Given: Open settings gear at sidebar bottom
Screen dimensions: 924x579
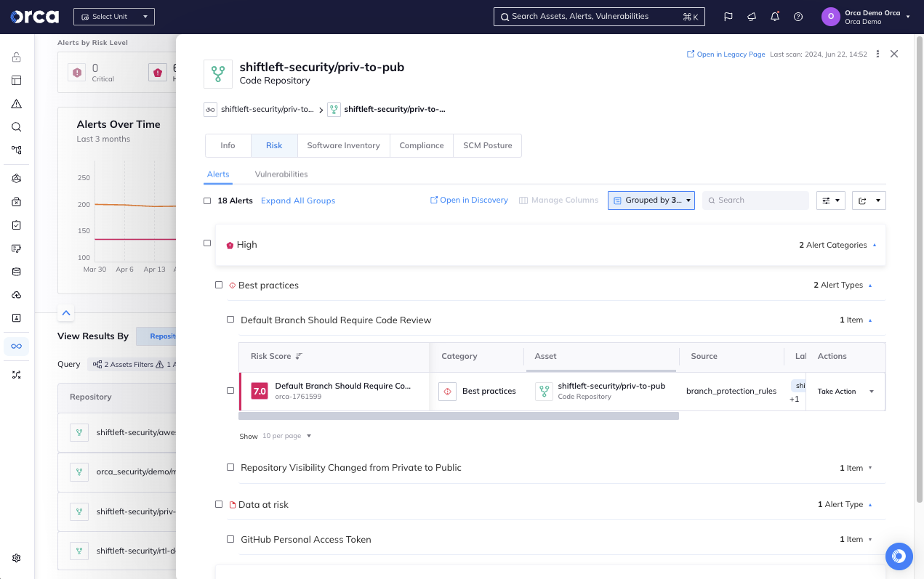Looking at the screenshot, I should coord(16,558).
